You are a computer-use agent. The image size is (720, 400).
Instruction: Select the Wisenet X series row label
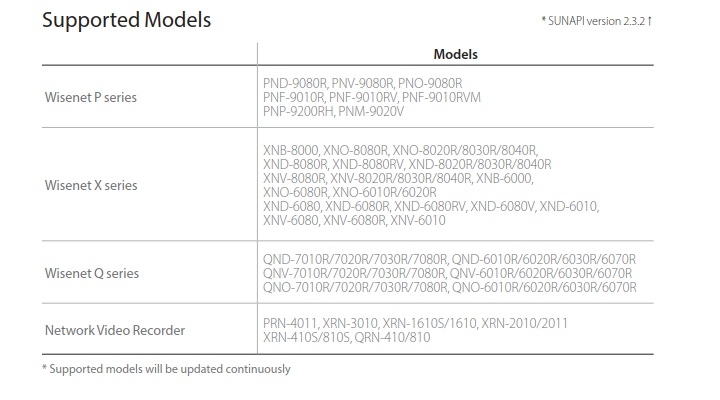pyautogui.click(x=91, y=185)
